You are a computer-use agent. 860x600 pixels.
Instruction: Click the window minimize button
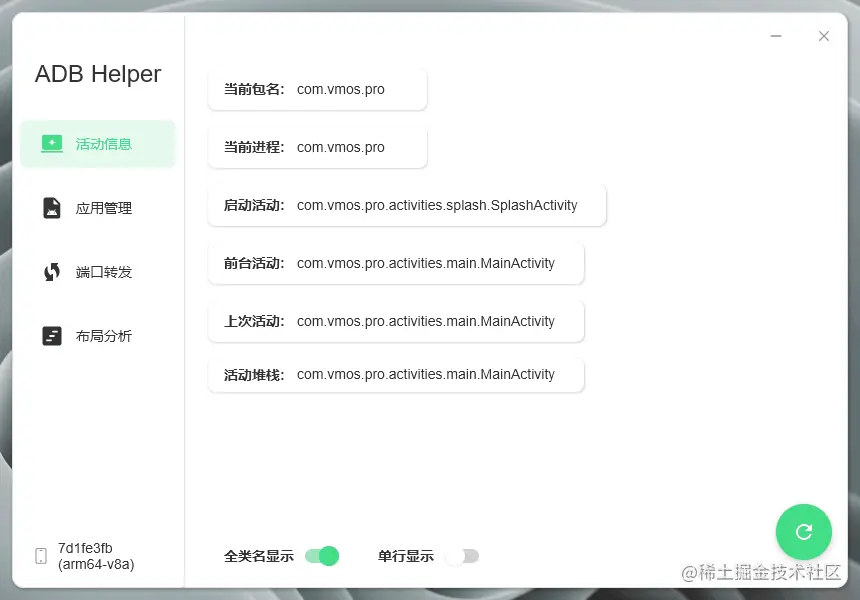[x=775, y=35]
